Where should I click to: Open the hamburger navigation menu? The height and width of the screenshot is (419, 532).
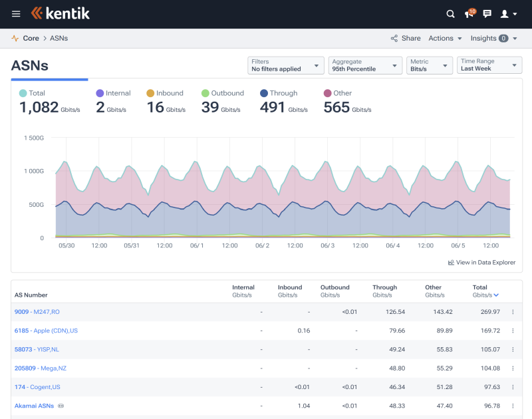tap(16, 14)
